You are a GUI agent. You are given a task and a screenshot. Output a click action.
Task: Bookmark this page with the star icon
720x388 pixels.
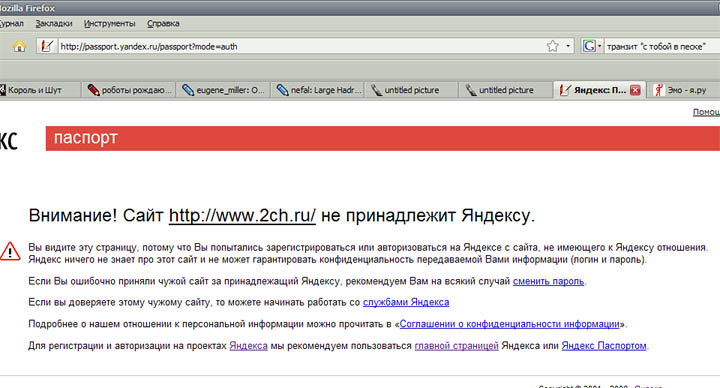(x=552, y=46)
